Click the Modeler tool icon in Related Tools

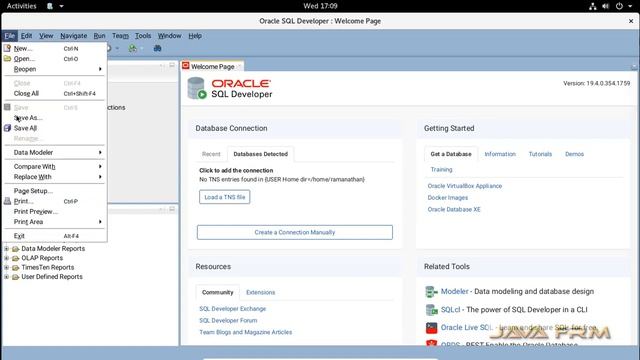pos(431,291)
